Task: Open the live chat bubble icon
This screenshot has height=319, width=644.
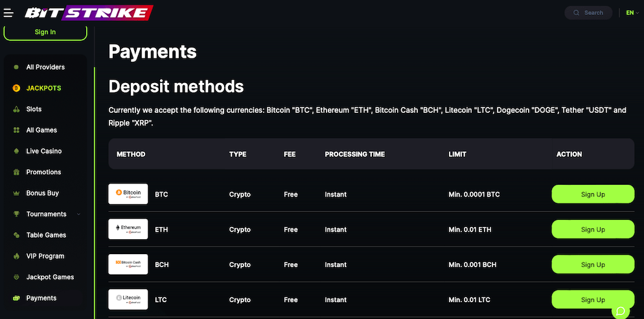Action: (621, 311)
